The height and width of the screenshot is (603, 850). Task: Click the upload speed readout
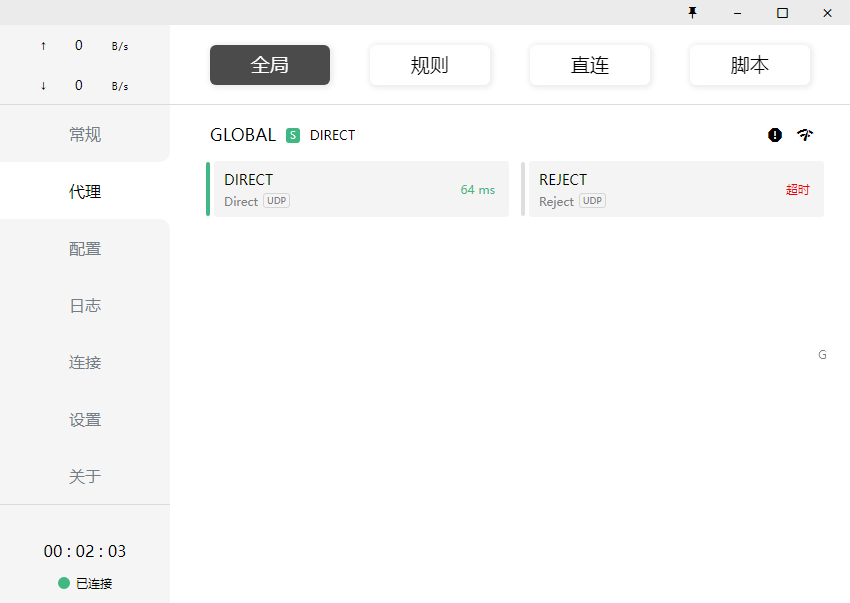(x=85, y=46)
